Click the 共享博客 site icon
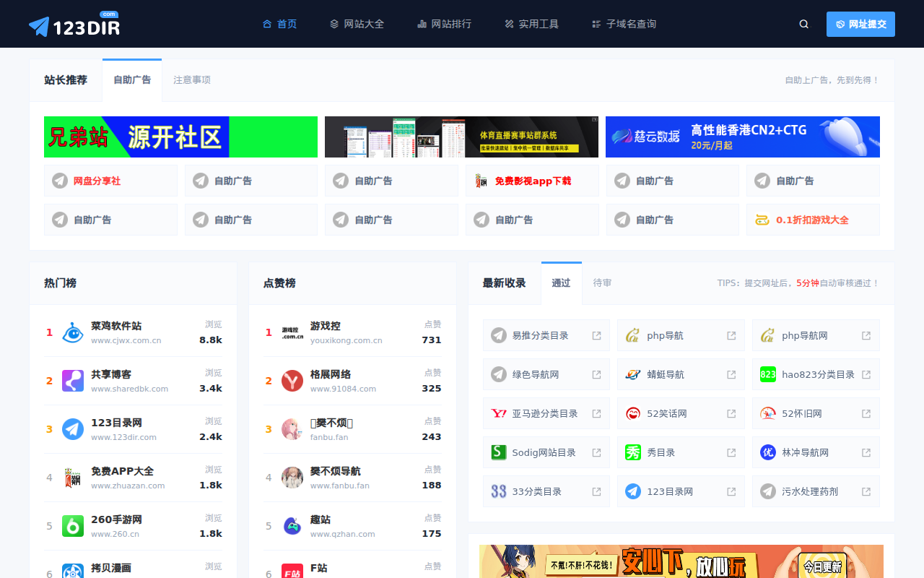 click(x=73, y=381)
